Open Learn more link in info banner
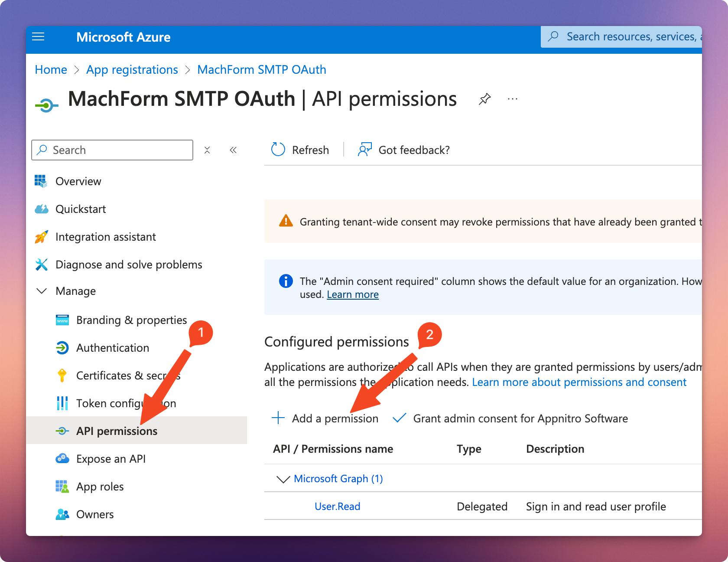This screenshot has width=728, height=562. [x=353, y=294]
